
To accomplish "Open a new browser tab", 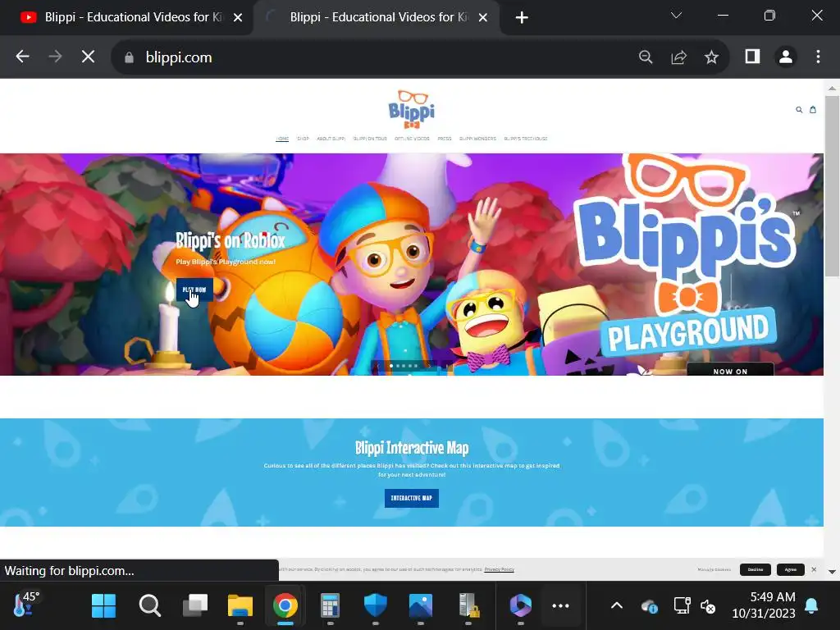I will 521,18.
